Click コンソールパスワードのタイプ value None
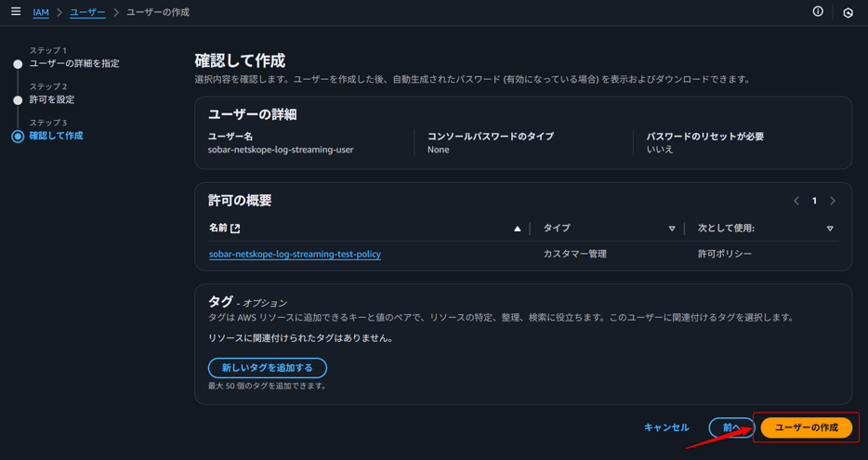Viewport: 868px width, 460px height. [x=439, y=150]
